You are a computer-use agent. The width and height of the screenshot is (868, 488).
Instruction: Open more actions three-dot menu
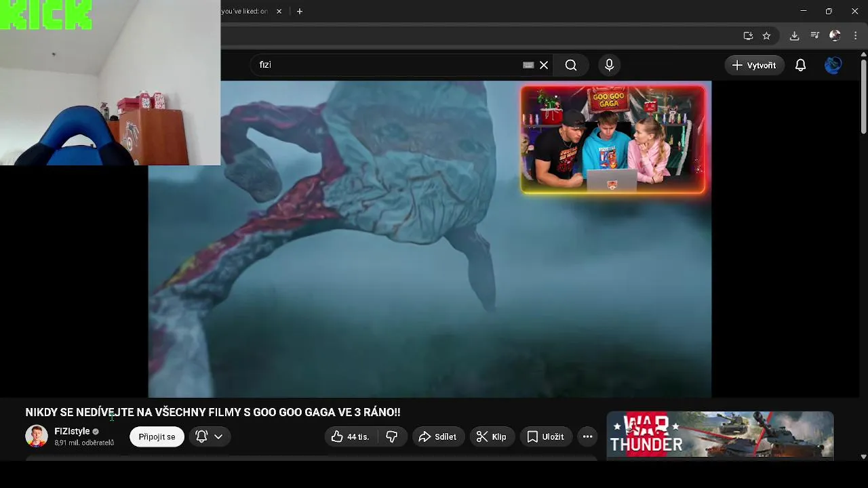click(588, 436)
